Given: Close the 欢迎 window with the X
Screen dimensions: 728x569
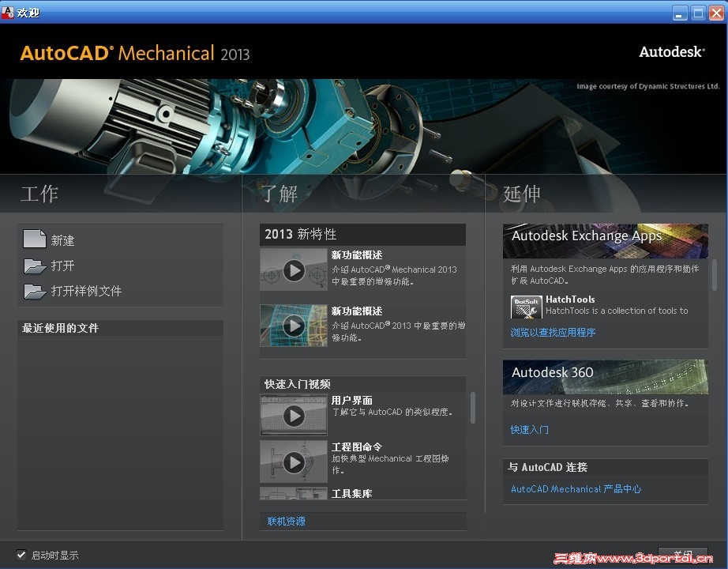Looking at the screenshot, I should 716,13.
